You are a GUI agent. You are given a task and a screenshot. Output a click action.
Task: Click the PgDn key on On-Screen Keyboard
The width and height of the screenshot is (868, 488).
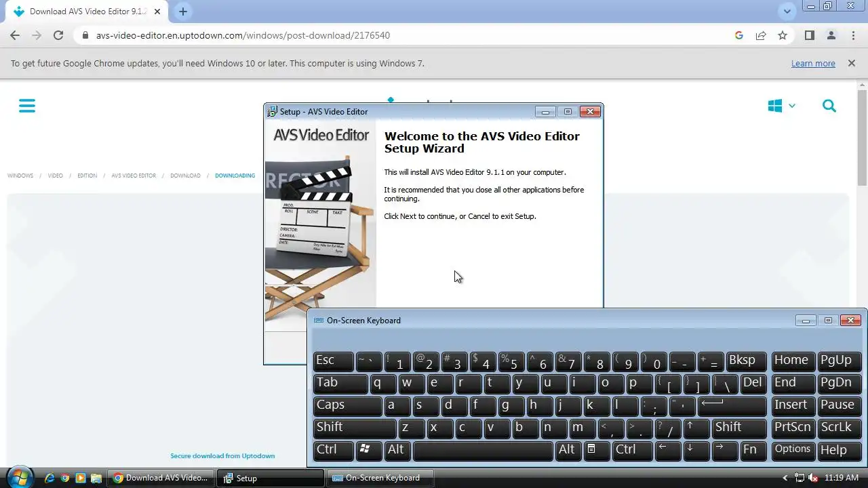(838, 384)
